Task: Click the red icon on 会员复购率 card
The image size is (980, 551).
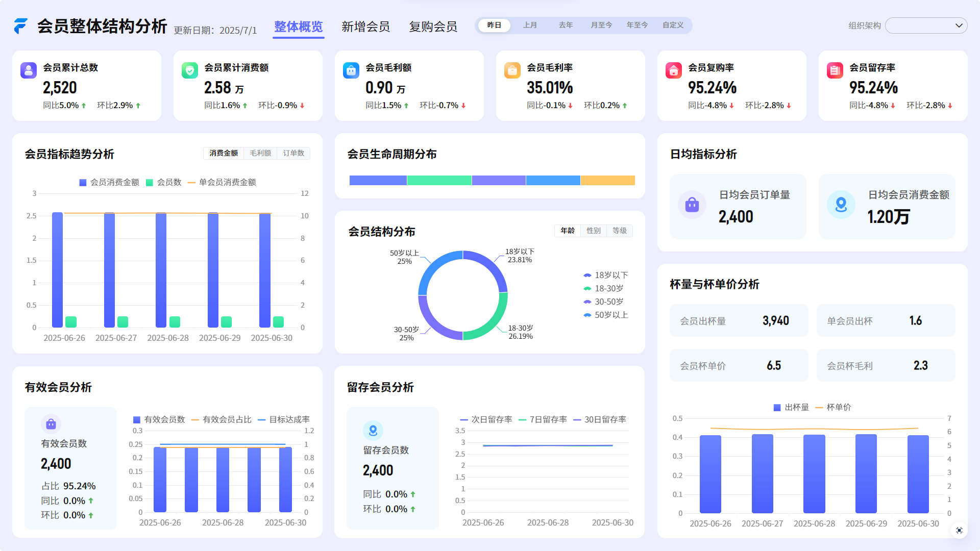Action: [674, 70]
